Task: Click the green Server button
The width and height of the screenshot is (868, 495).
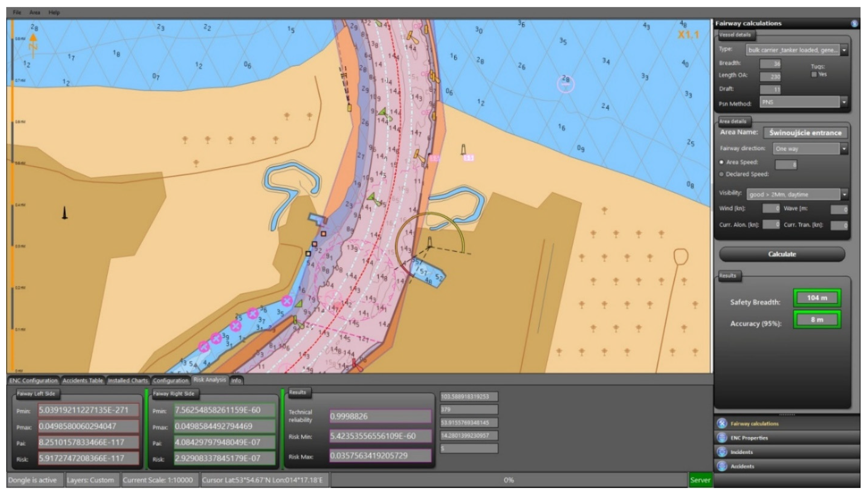Action: (700, 480)
